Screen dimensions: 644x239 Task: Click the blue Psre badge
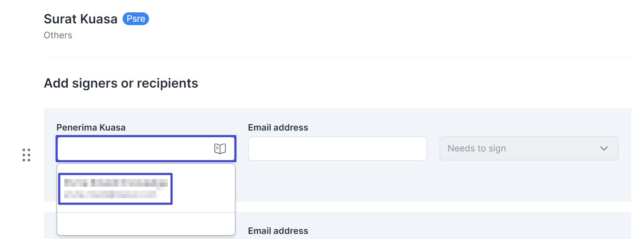tap(136, 19)
